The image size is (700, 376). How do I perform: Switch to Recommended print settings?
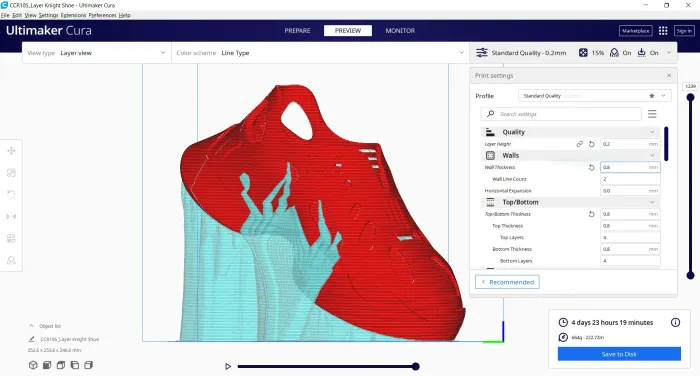pyautogui.click(x=507, y=282)
